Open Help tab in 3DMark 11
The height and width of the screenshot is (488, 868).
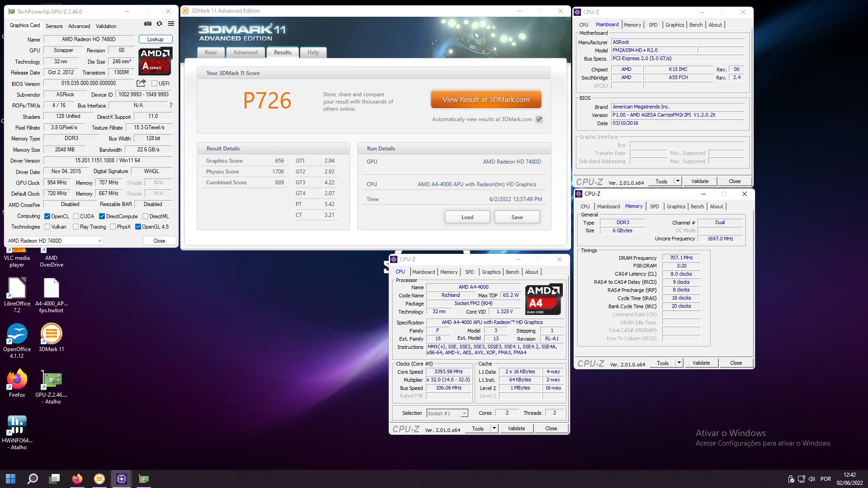(313, 52)
